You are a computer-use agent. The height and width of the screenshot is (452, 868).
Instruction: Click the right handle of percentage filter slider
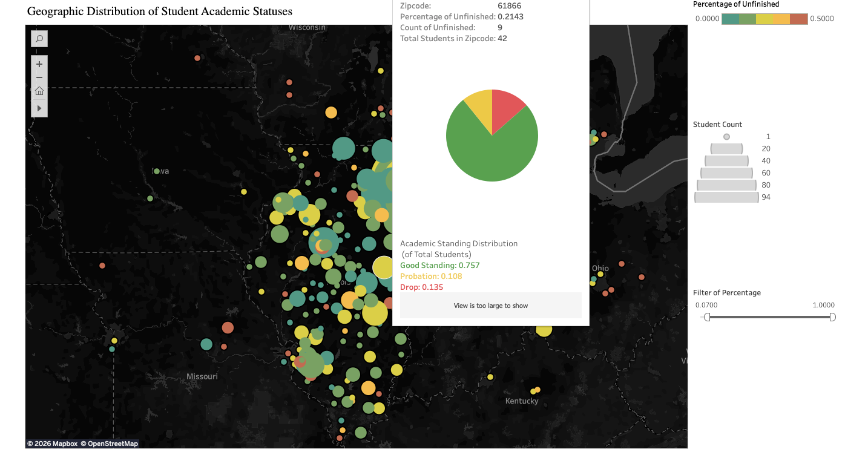[832, 317]
